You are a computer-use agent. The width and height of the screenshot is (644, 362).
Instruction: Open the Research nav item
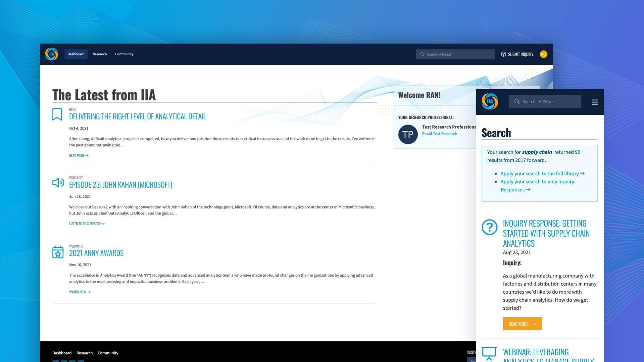pyautogui.click(x=100, y=54)
